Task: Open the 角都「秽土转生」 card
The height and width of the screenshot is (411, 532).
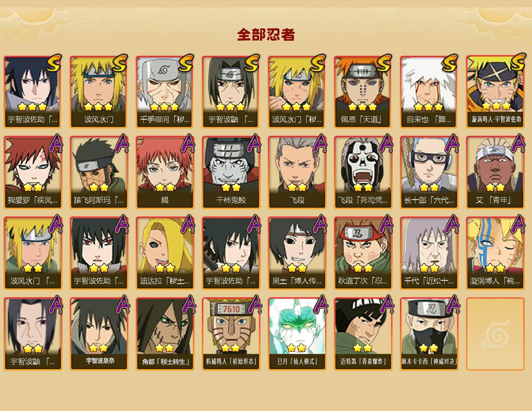Action: click(x=165, y=334)
